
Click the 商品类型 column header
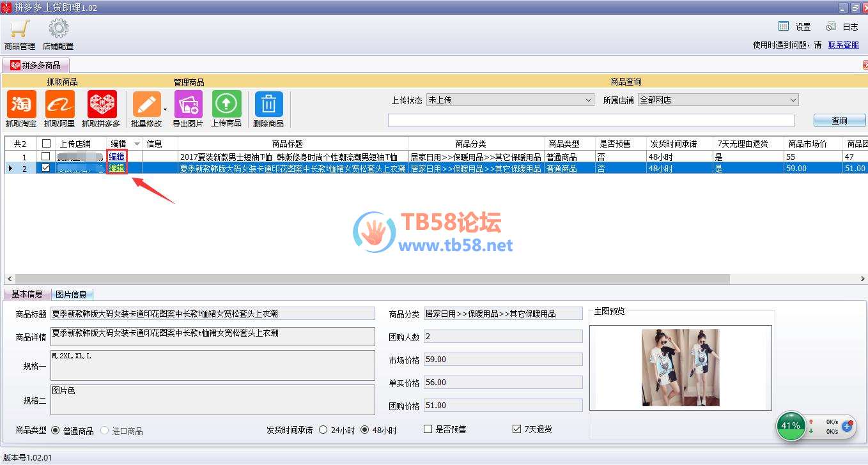click(570, 144)
